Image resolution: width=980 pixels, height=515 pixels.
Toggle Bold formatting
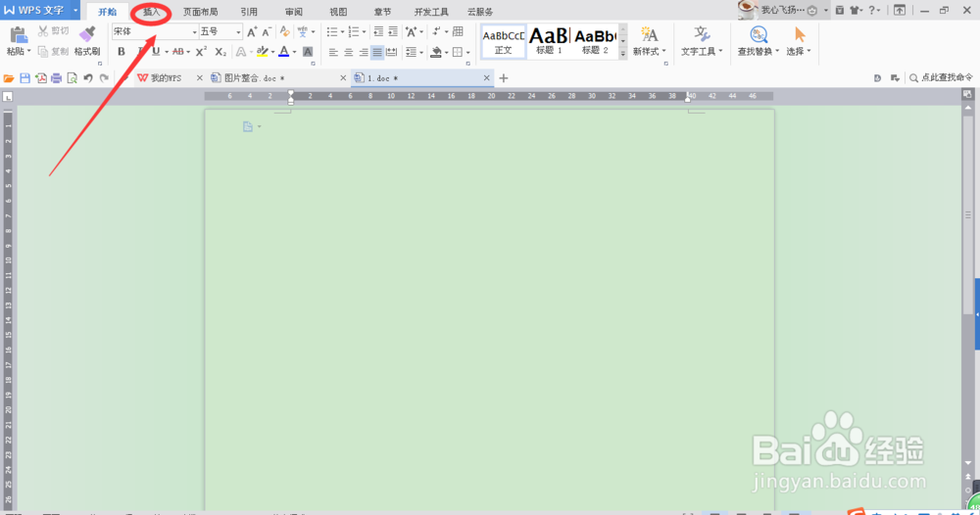click(122, 52)
